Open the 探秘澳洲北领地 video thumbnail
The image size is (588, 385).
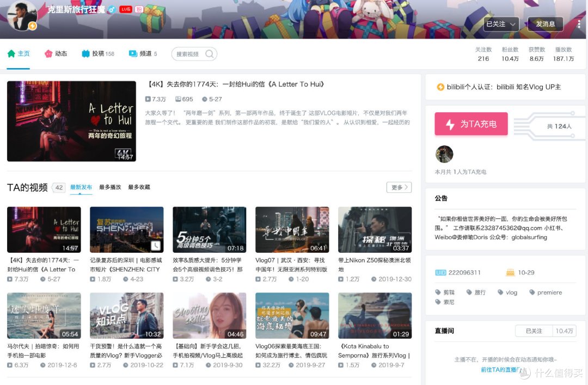(375, 230)
